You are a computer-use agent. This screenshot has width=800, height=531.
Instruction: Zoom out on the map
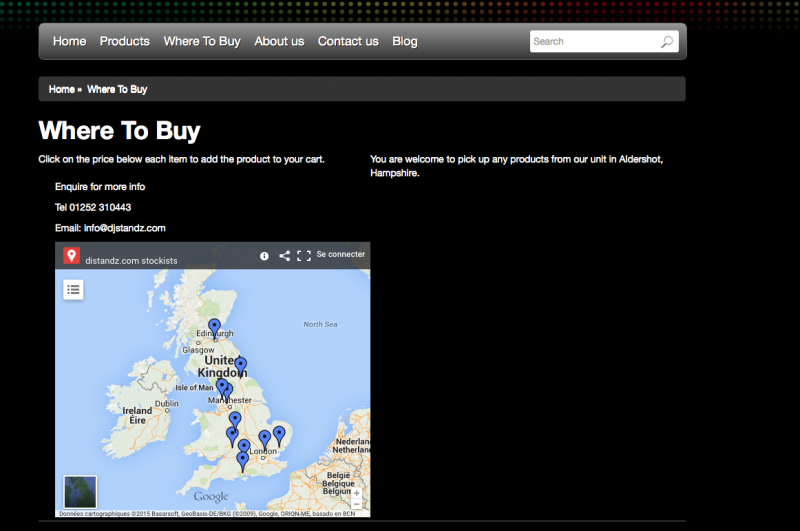tap(357, 504)
